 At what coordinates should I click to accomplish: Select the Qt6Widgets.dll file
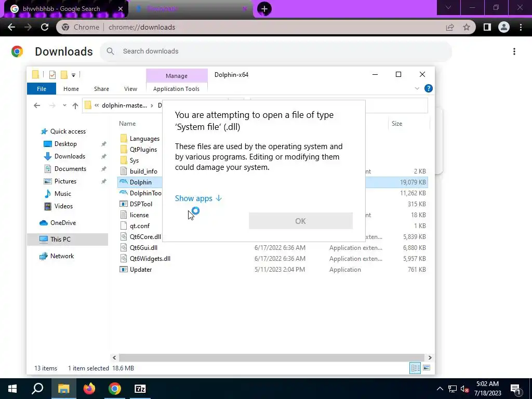point(150,259)
